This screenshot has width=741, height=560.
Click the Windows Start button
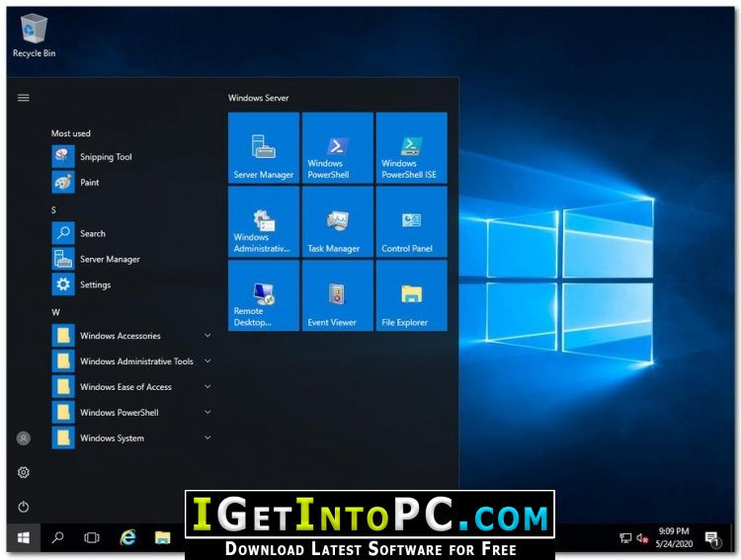click(x=23, y=538)
